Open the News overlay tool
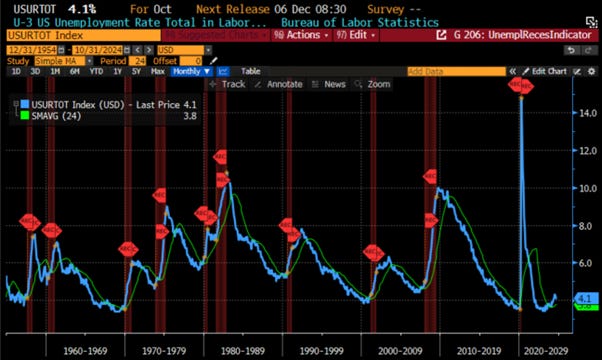 coord(329,84)
